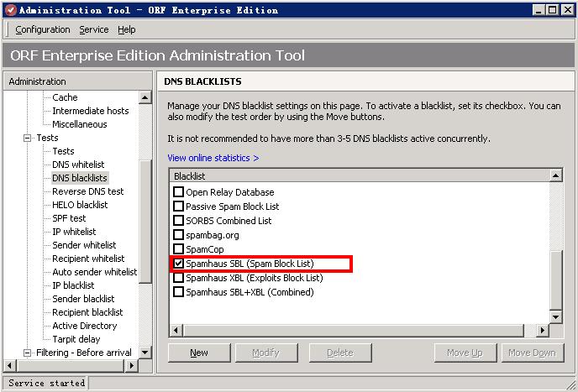Open View online statistics link
This screenshot has height=392, width=578.
213,158
